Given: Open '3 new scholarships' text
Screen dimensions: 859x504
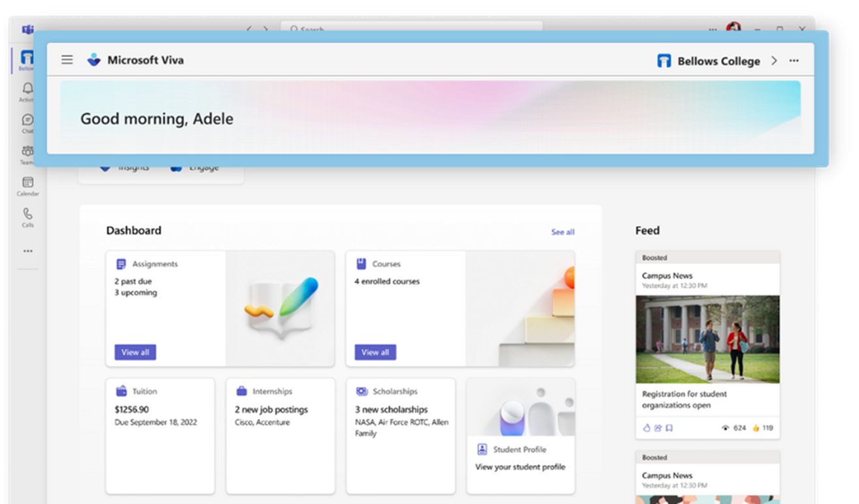Looking at the screenshot, I should (391, 410).
